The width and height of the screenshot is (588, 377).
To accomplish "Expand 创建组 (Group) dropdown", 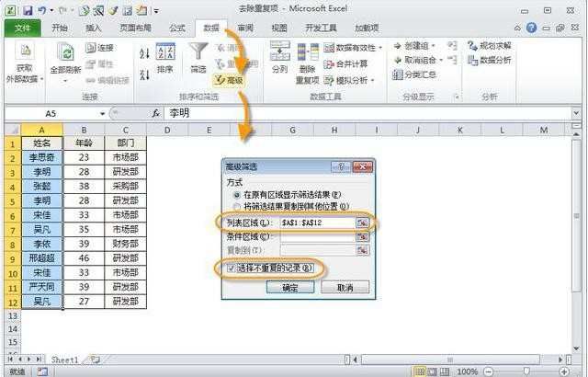I will (x=434, y=46).
